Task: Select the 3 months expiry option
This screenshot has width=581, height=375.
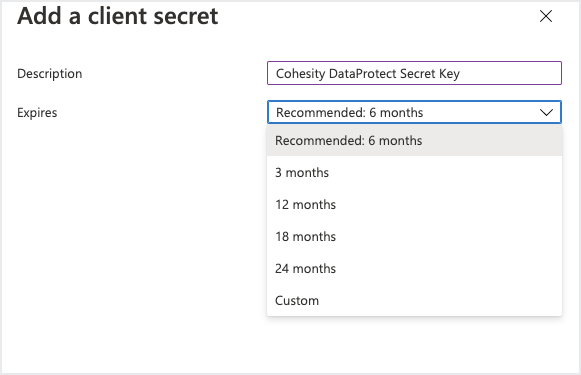Action: [x=414, y=173]
